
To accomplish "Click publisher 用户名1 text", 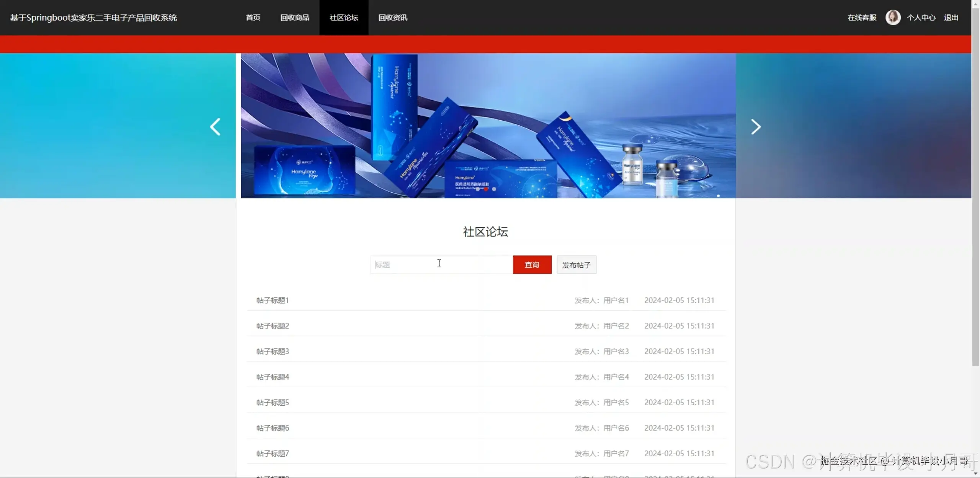I will [616, 300].
